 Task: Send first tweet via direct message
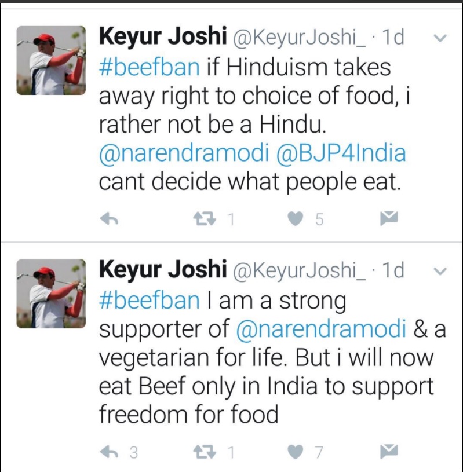click(388, 218)
